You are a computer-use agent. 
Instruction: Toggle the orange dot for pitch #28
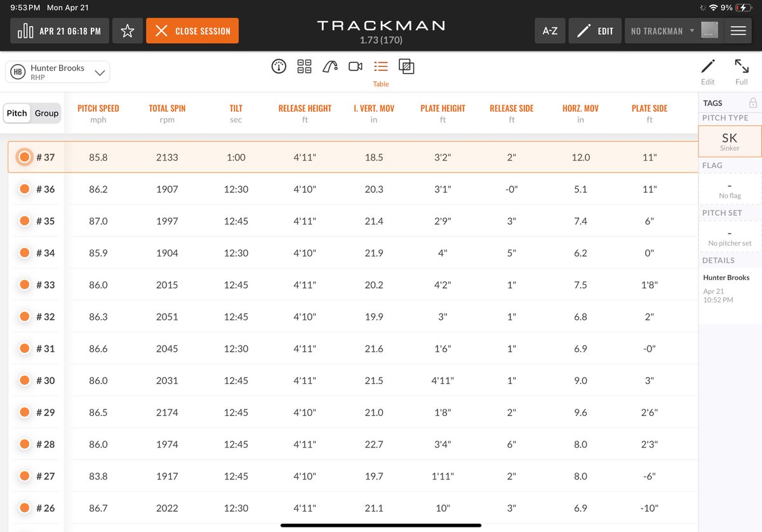[x=24, y=444]
